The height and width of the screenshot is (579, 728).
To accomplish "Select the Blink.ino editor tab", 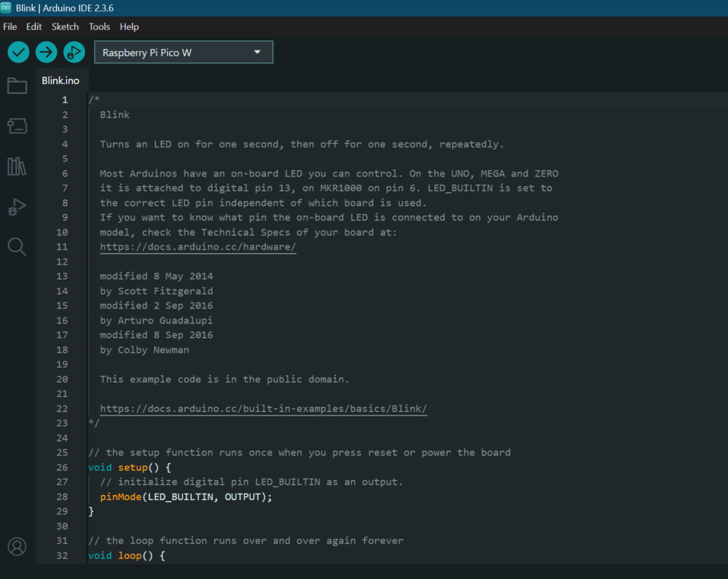I will click(x=60, y=80).
